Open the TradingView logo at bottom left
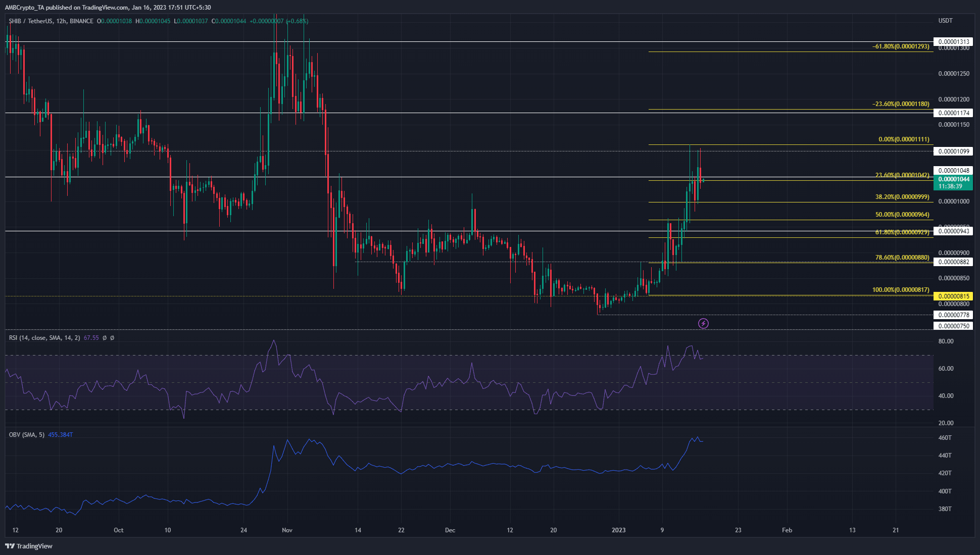 click(x=29, y=546)
